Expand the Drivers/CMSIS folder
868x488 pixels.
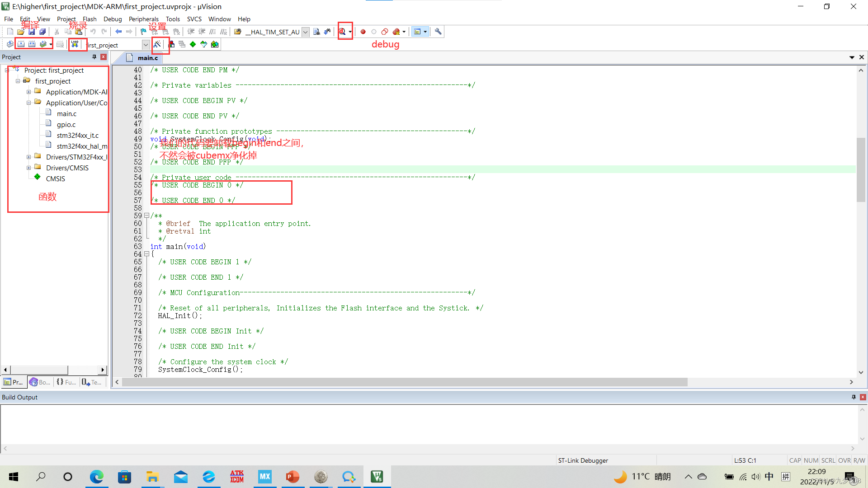coord(28,168)
